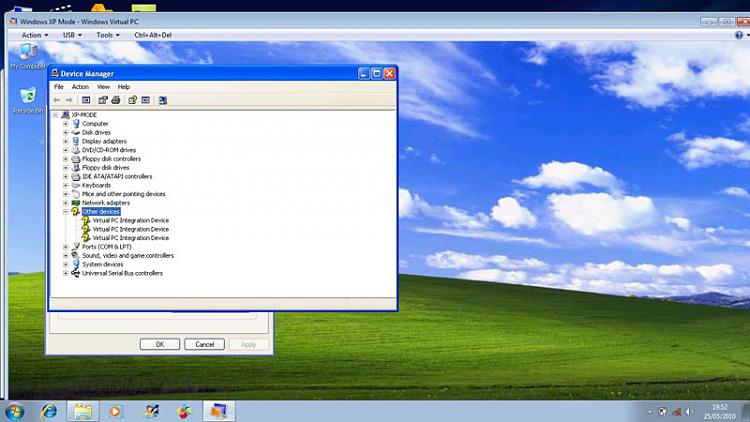The height and width of the screenshot is (422, 750).
Task: Open Properties via the toolbar icon
Action: click(x=102, y=100)
